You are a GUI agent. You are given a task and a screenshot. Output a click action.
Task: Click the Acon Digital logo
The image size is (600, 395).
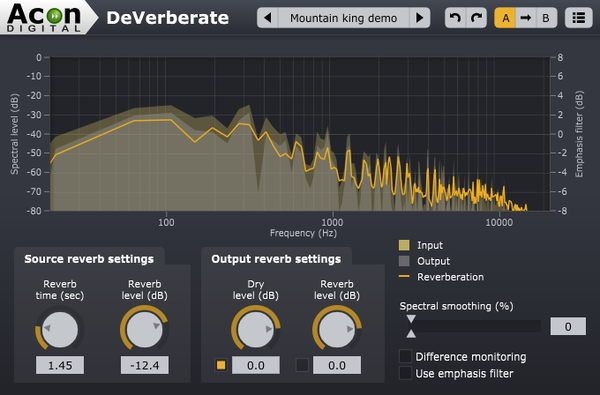point(44,17)
